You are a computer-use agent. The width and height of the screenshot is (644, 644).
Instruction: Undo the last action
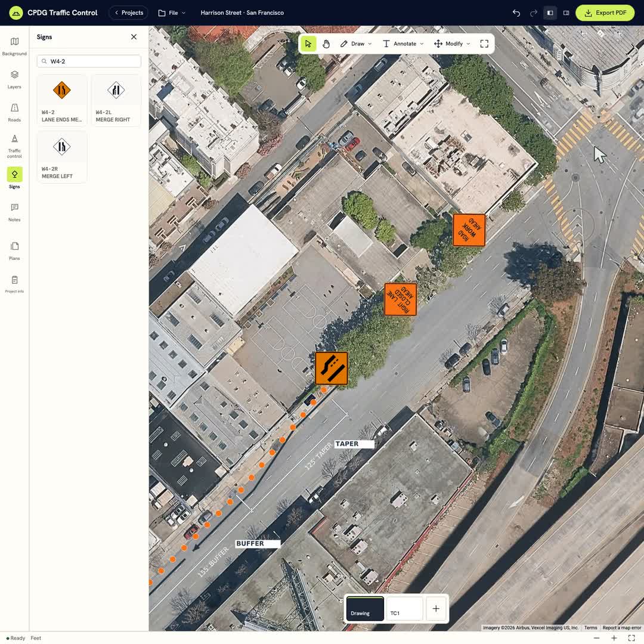click(516, 13)
